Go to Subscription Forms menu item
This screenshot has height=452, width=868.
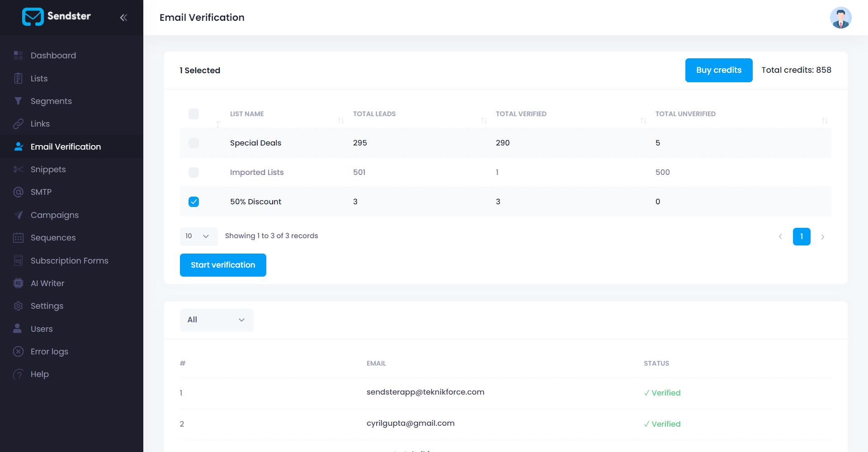[69, 261]
